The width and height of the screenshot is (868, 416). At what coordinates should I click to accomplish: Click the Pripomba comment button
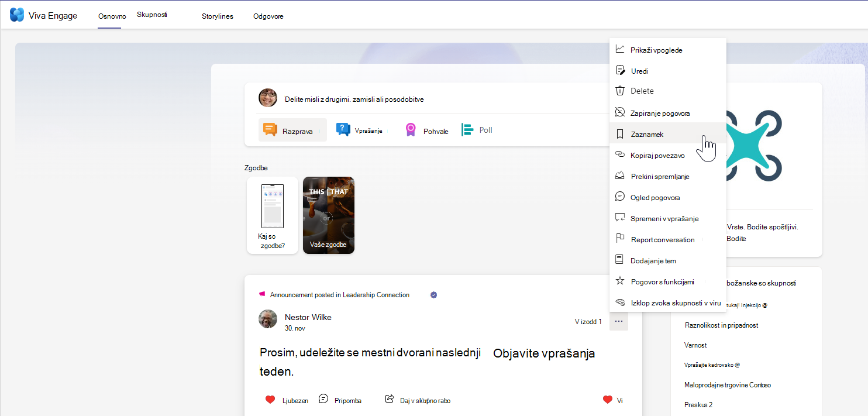[x=340, y=400]
